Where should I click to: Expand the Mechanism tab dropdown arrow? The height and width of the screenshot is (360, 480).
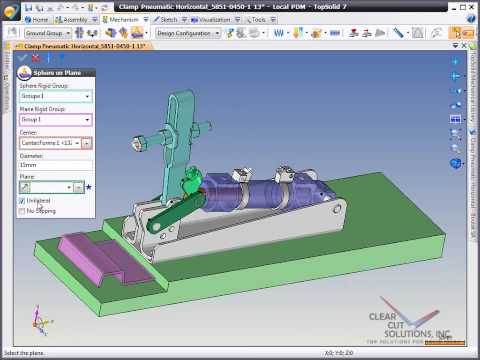(x=146, y=20)
